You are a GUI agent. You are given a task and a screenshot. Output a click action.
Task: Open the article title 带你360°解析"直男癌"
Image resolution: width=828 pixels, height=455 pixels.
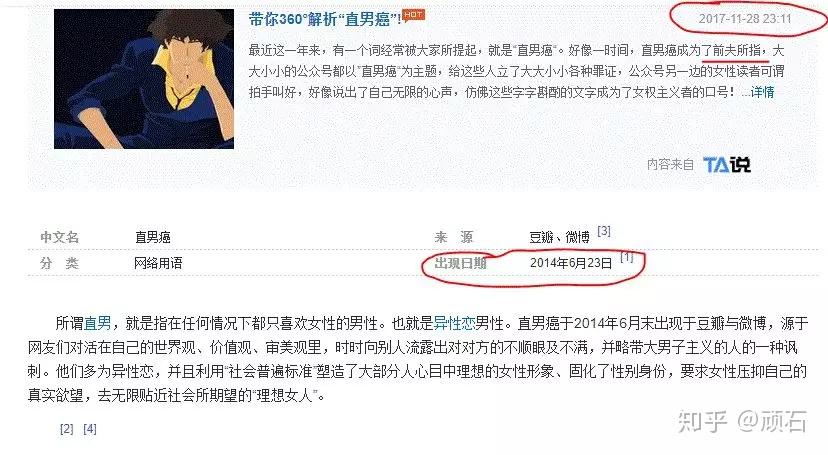click(x=324, y=20)
